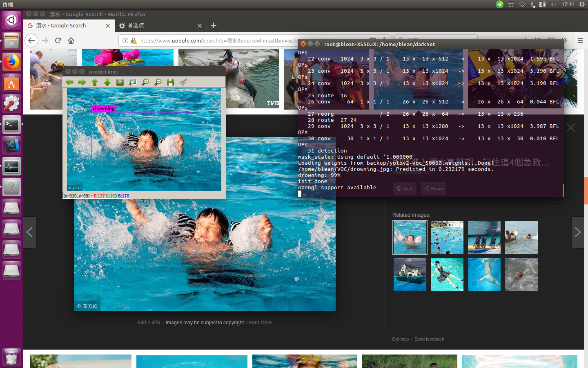Reload the Google search page

pos(58,40)
